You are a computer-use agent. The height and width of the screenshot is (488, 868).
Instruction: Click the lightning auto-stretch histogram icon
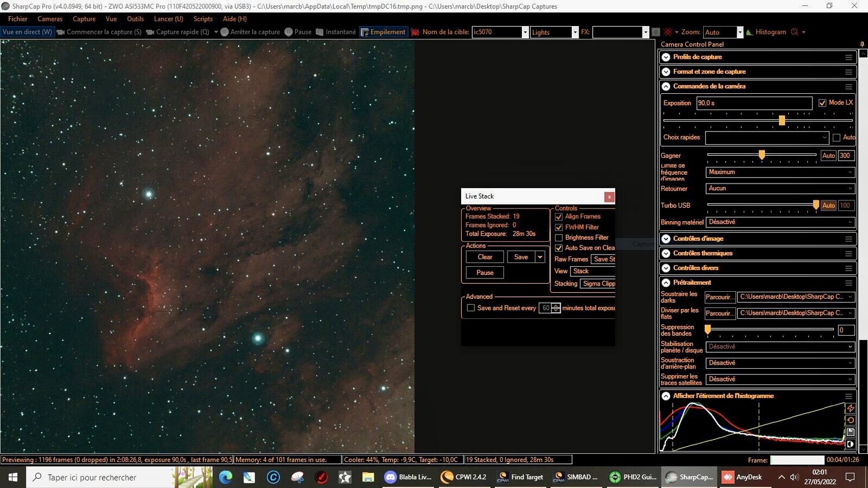(x=851, y=408)
